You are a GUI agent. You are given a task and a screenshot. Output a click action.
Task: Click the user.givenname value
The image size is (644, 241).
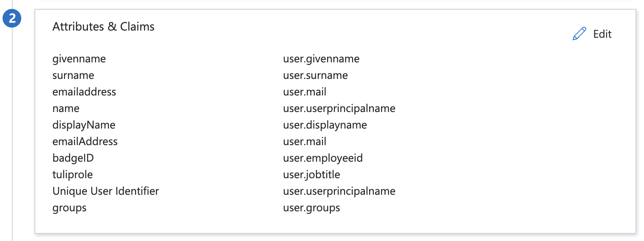(321, 59)
